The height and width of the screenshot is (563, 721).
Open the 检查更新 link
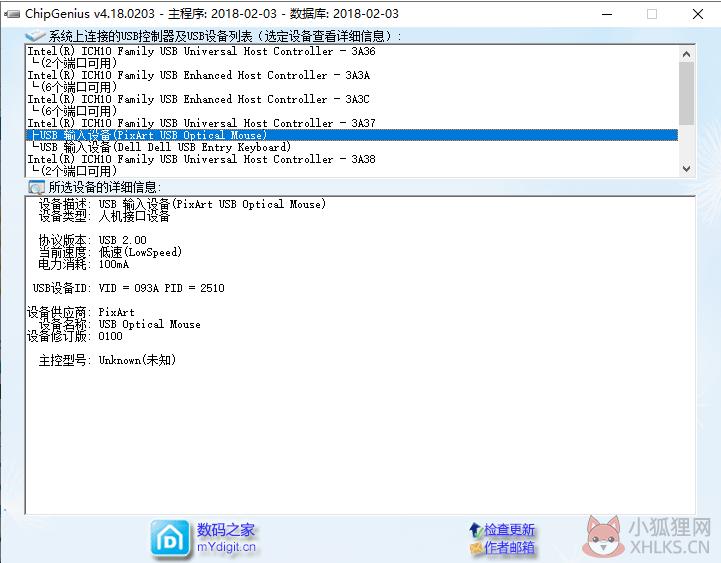pos(509,530)
